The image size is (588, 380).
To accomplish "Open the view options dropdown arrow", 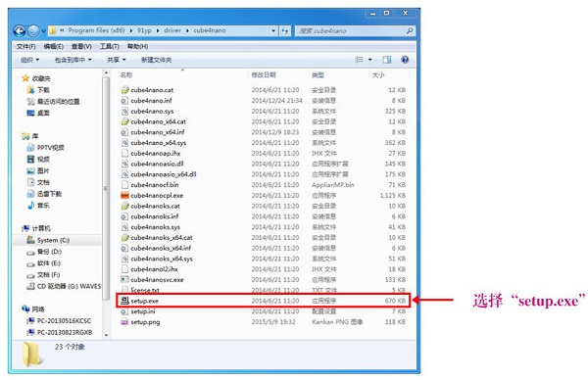I will pos(369,60).
